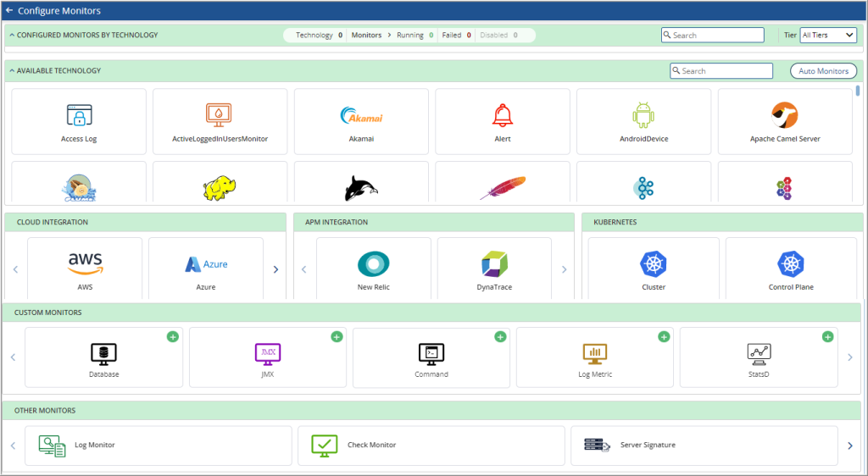Show next Custom Monitors items
The width and height of the screenshot is (868, 476).
850,357
